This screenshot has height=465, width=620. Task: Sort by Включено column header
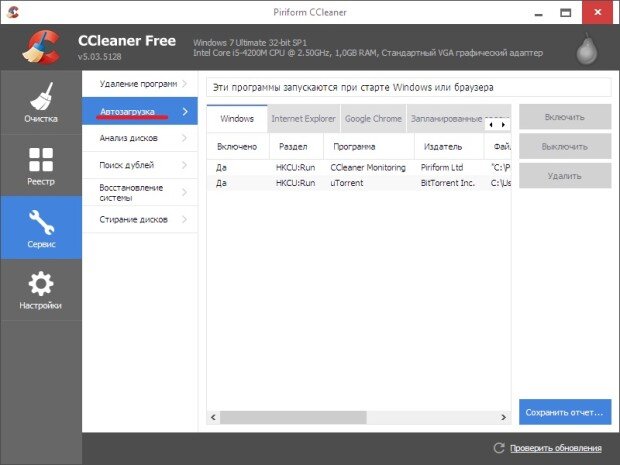[237, 147]
